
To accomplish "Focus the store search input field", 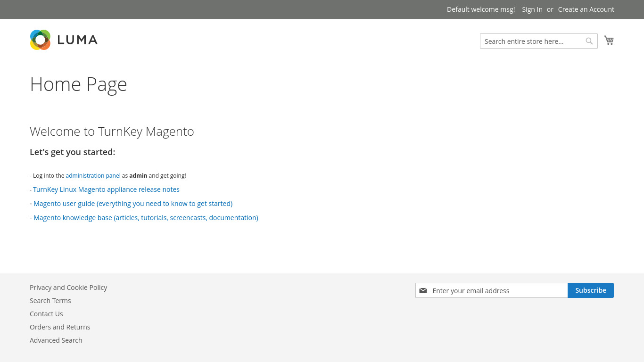I will pyautogui.click(x=533, y=41).
